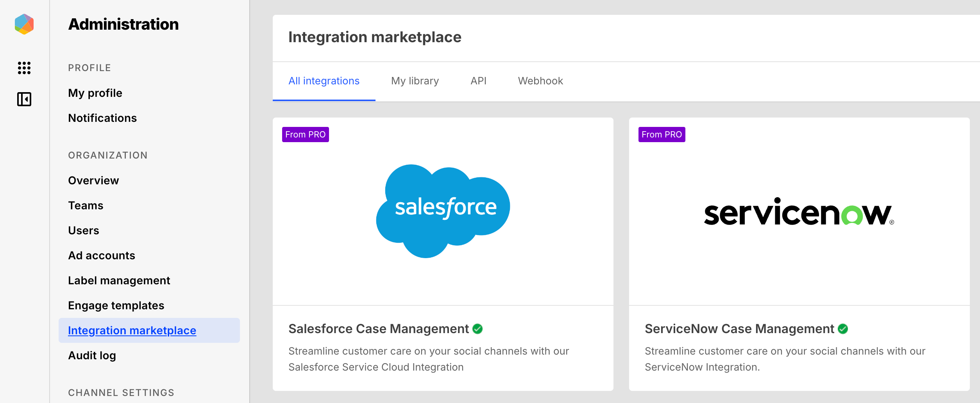The width and height of the screenshot is (980, 403).
Task: Click the CHANNEL SETTINGS section label
Action: coord(121,393)
